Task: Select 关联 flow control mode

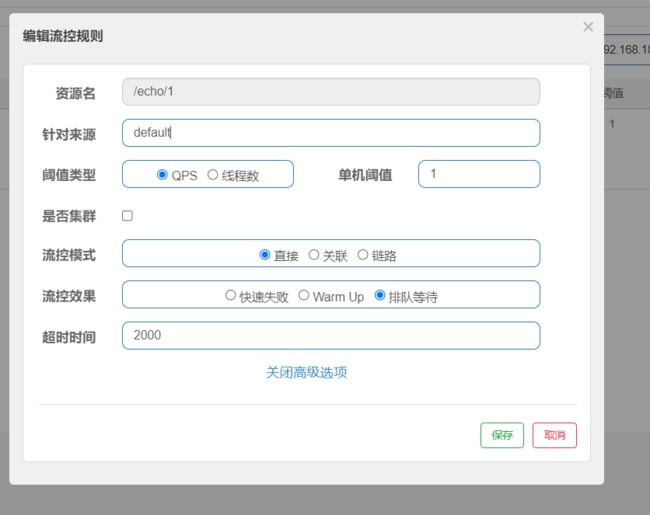Action: [x=314, y=255]
